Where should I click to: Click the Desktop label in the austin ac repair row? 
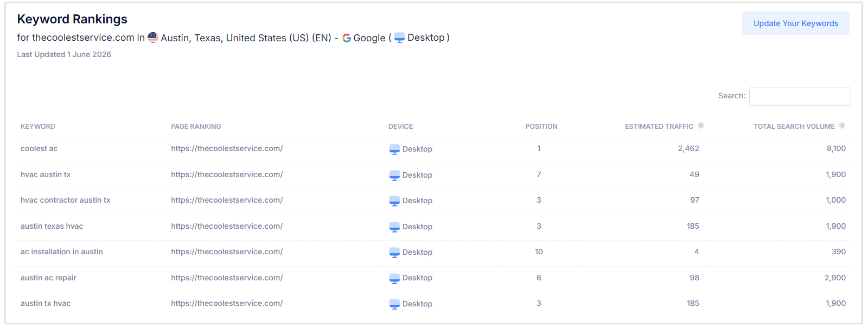tap(417, 278)
